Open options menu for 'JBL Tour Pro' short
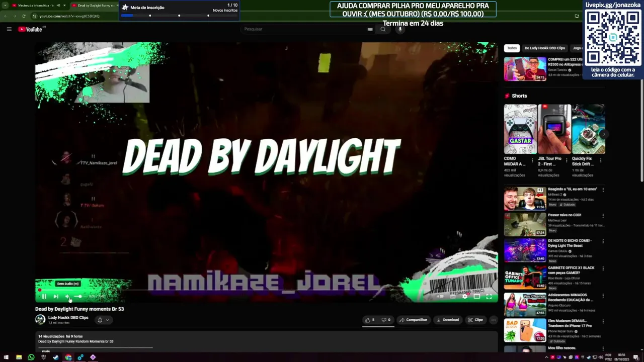This screenshot has height=362, width=644. tap(567, 160)
